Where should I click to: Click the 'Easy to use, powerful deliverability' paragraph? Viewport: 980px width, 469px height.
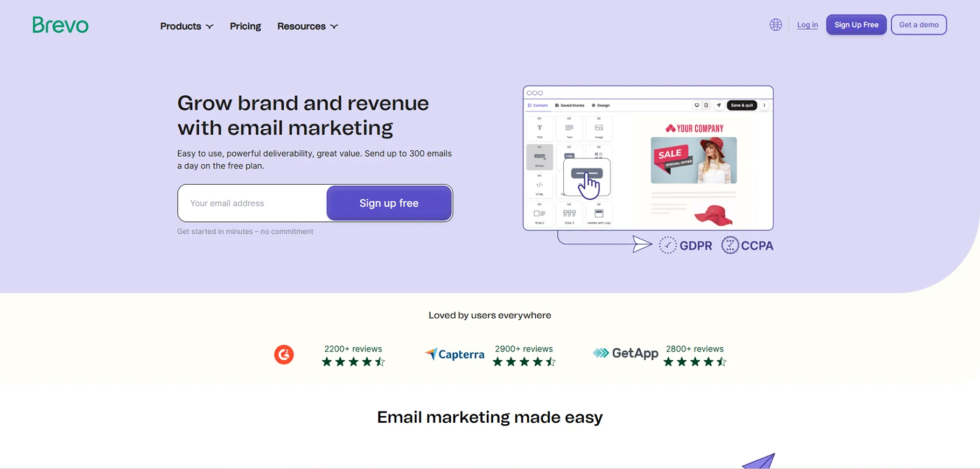pyautogui.click(x=314, y=159)
